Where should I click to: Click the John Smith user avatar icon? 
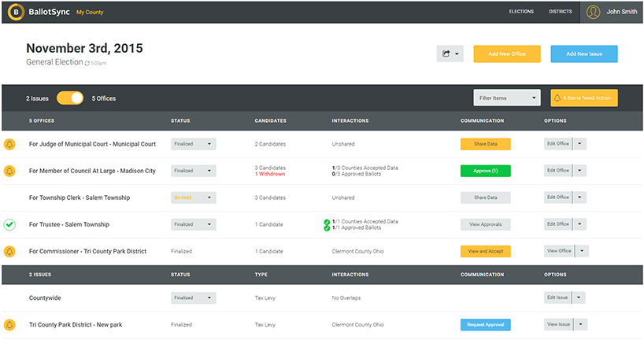594,12
